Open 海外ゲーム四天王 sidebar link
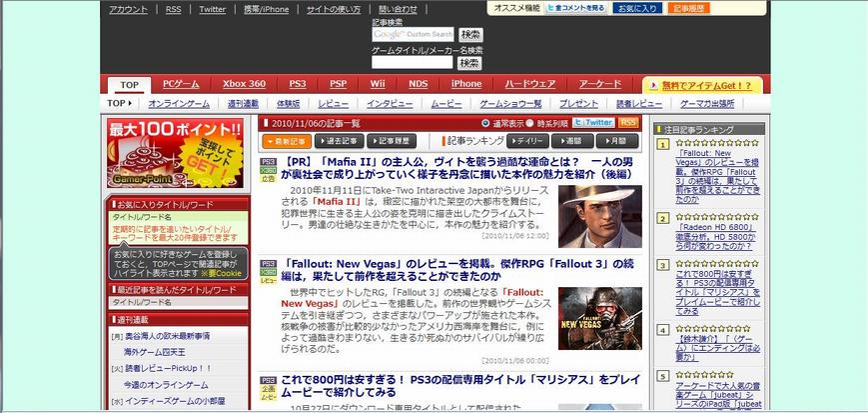The width and height of the screenshot is (868, 413). [x=155, y=352]
